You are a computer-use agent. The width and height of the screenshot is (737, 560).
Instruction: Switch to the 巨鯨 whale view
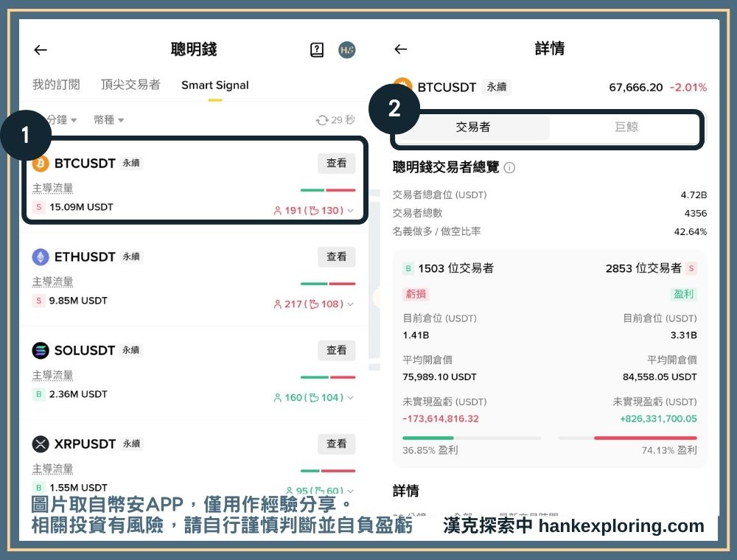click(627, 127)
